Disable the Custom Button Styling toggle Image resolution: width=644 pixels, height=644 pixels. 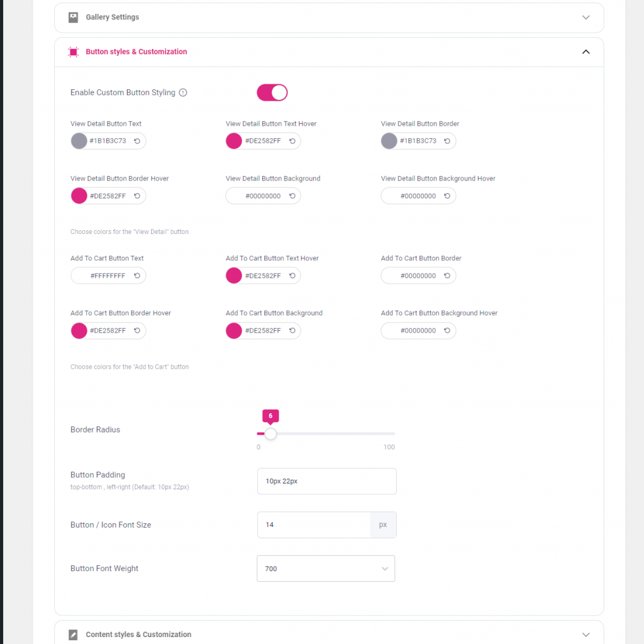pyautogui.click(x=272, y=93)
